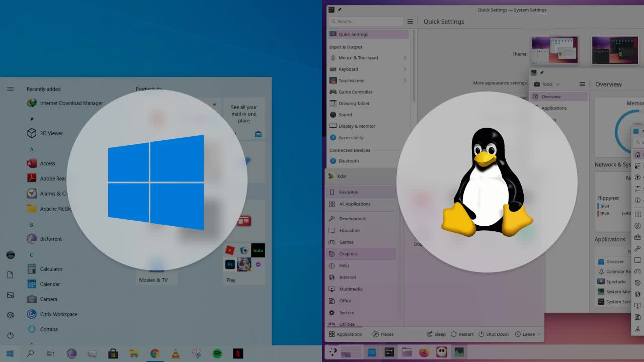The width and height of the screenshot is (644, 362).
Task: Launch 3D Viewer from the Start menu
Action: [45, 133]
